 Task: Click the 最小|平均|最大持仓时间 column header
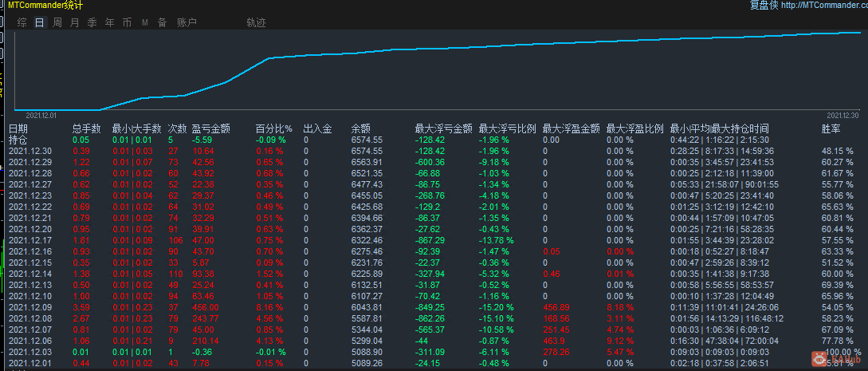(719, 129)
